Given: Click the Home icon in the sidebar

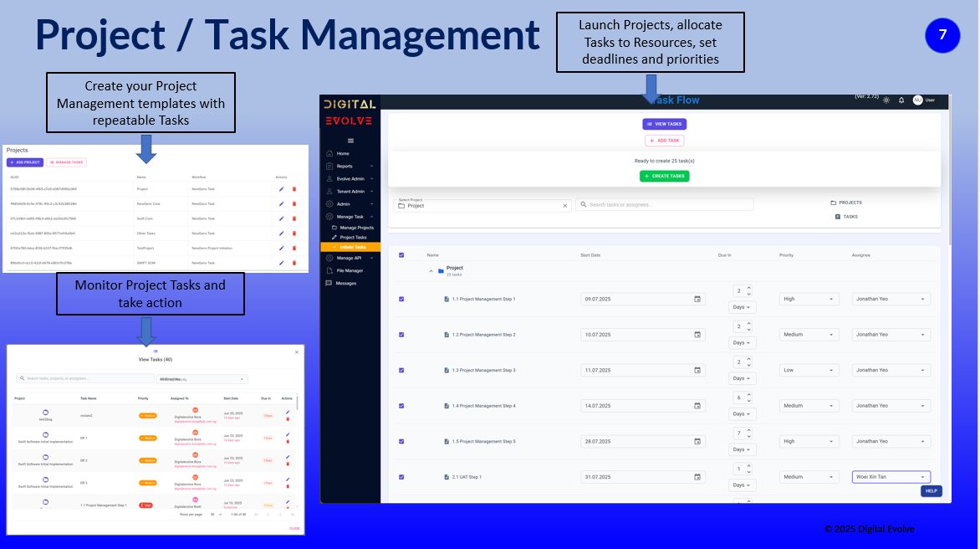Looking at the screenshot, I should (x=329, y=153).
